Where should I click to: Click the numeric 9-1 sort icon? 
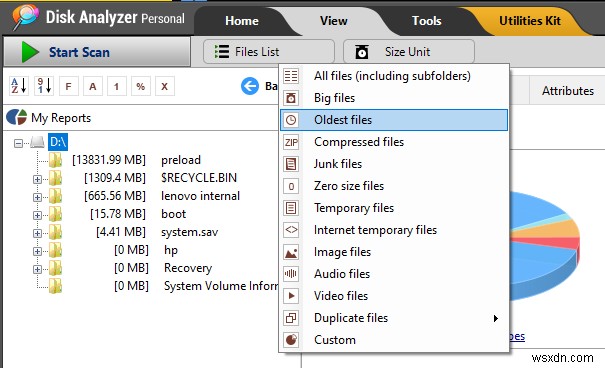[44, 86]
